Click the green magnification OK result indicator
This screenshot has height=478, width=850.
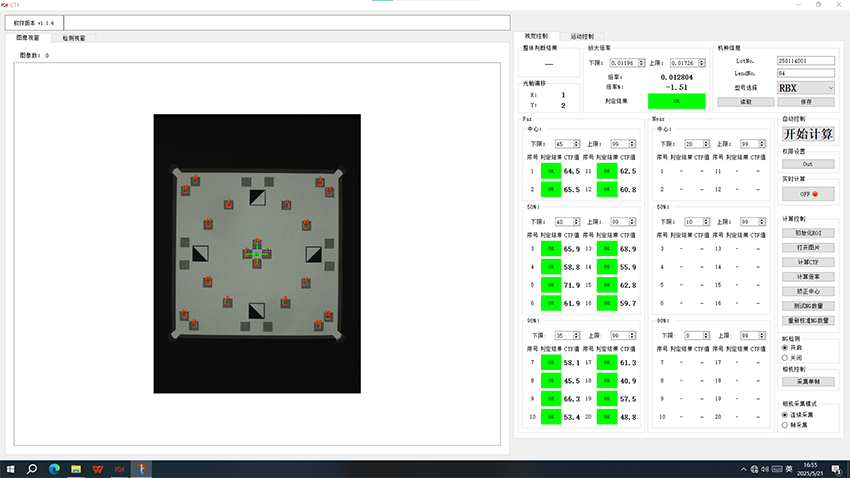[676, 100]
